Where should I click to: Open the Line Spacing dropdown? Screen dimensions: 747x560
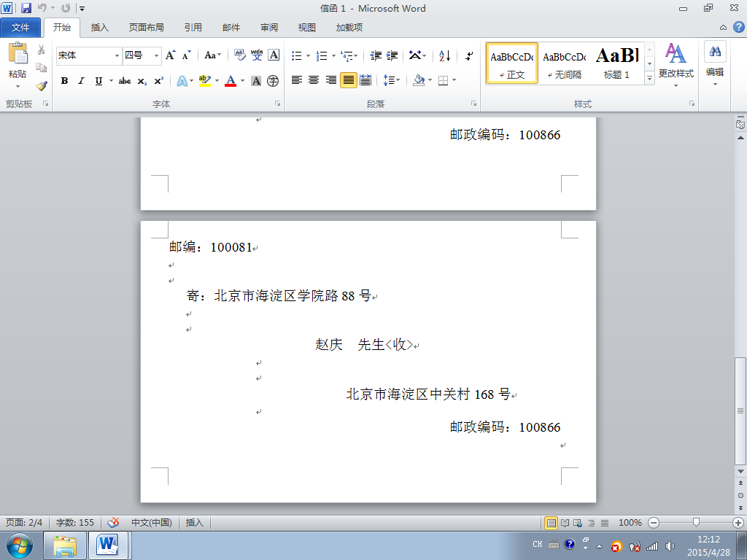click(392, 80)
